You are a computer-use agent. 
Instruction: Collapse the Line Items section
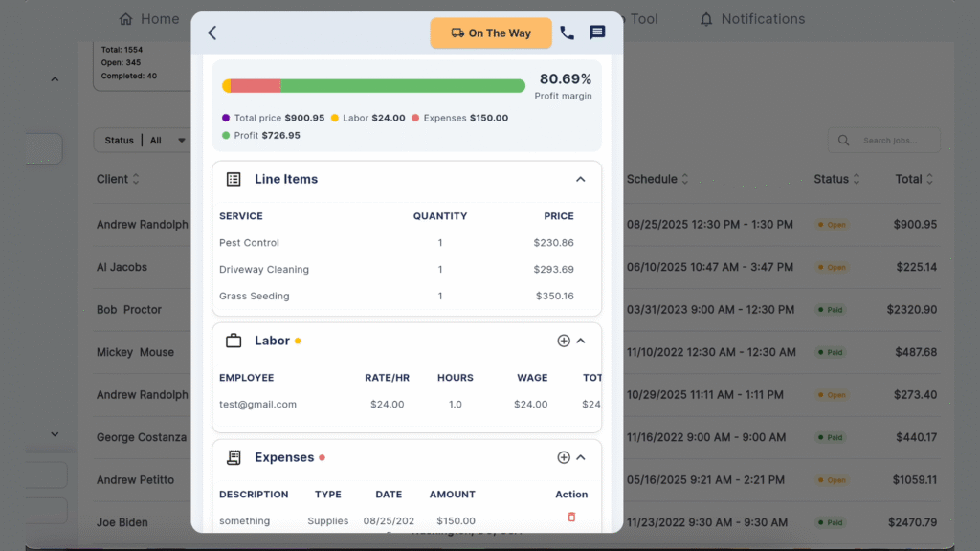click(x=580, y=179)
